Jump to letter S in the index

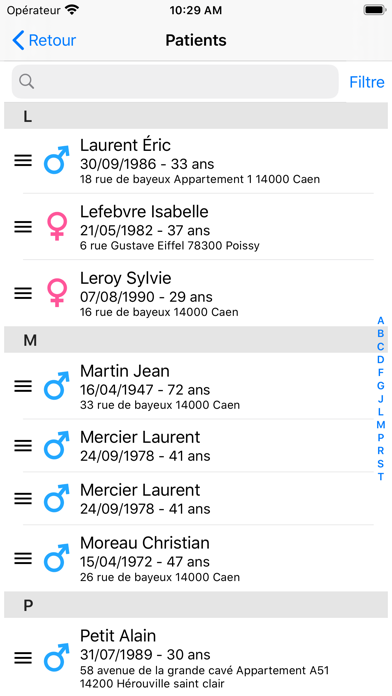pyautogui.click(x=380, y=464)
